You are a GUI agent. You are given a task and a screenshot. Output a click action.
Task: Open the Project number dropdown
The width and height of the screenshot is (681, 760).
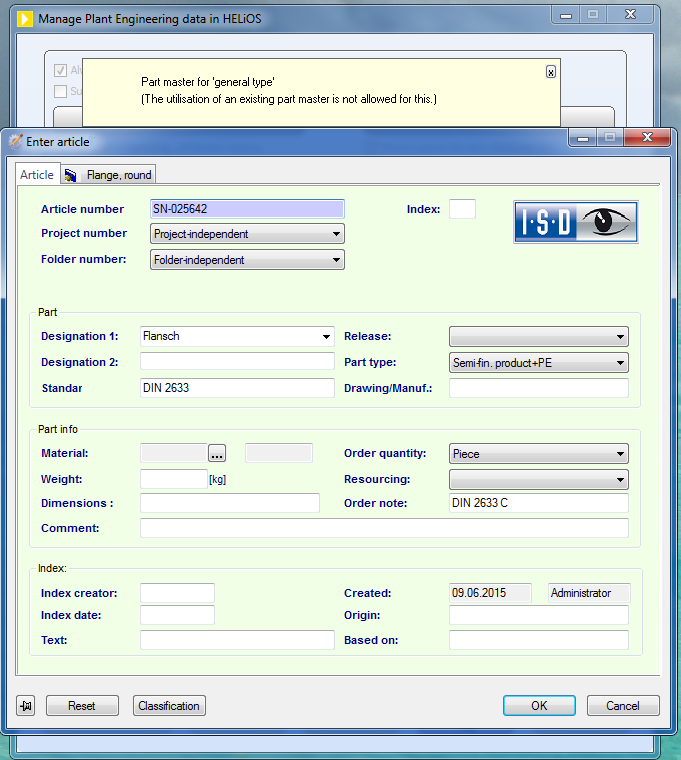247,234
